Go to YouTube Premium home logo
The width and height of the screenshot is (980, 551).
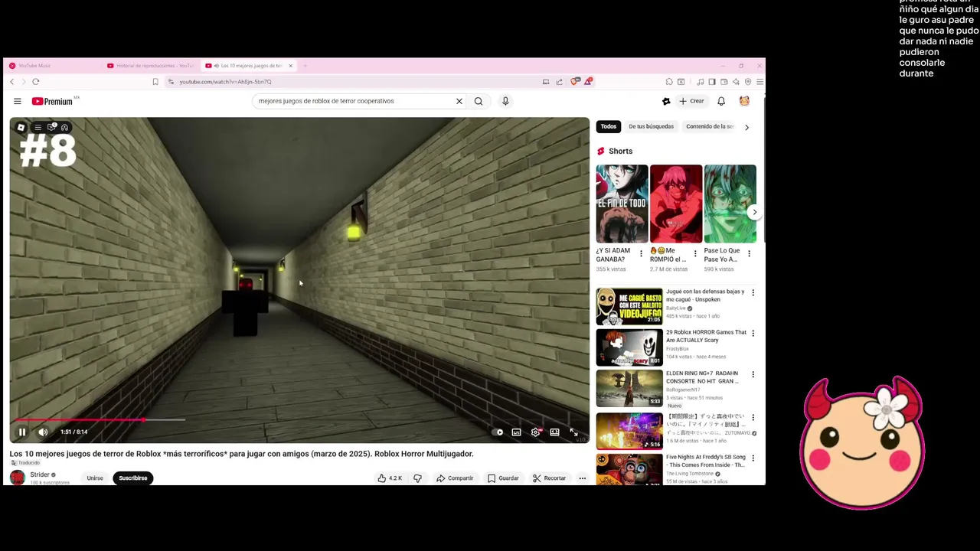52,101
